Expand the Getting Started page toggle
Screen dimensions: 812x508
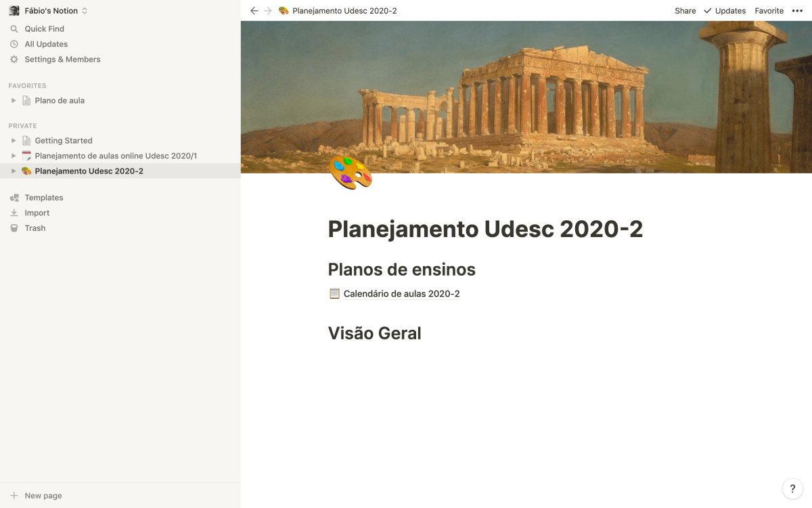(13, 141)
